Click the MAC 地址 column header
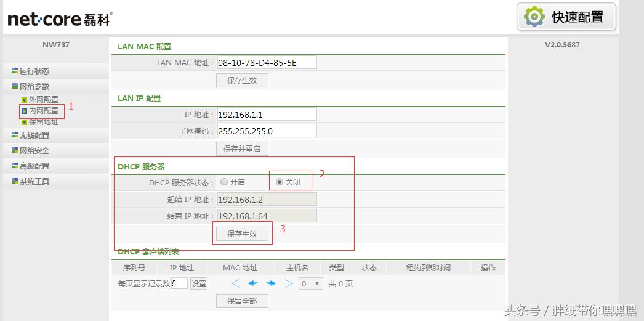Screen dimensions: 644x321 click(240, 268)
